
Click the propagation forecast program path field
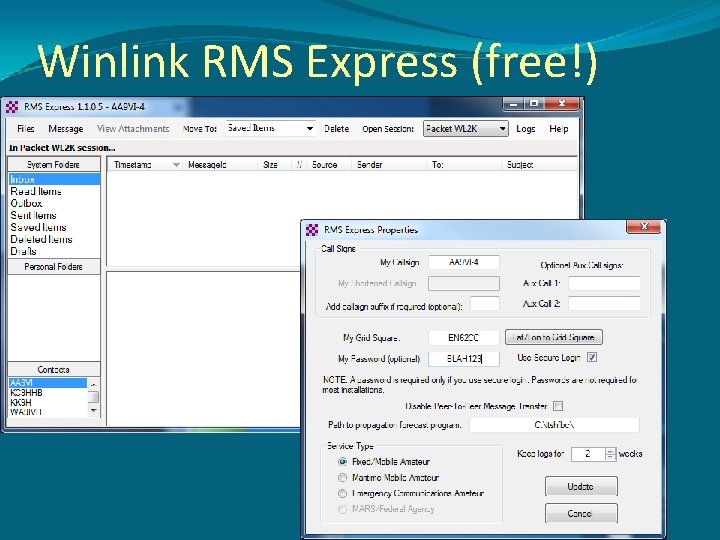pos(554,425)
